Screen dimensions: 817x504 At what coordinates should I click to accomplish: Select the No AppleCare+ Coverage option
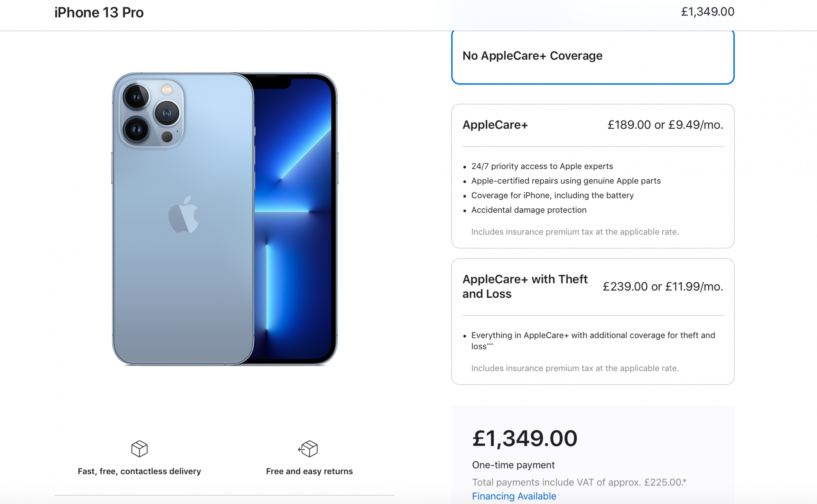[x=593, y=56]
